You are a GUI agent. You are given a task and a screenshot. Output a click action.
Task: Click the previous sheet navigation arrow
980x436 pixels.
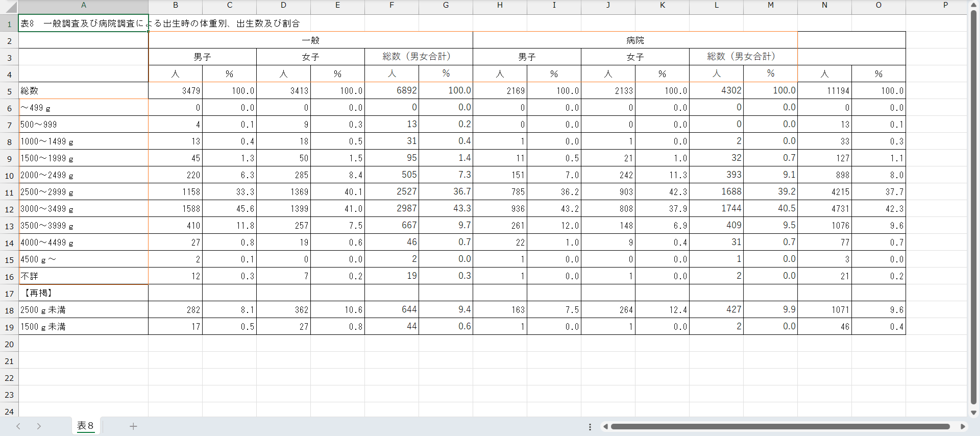(x=18, y=426)
